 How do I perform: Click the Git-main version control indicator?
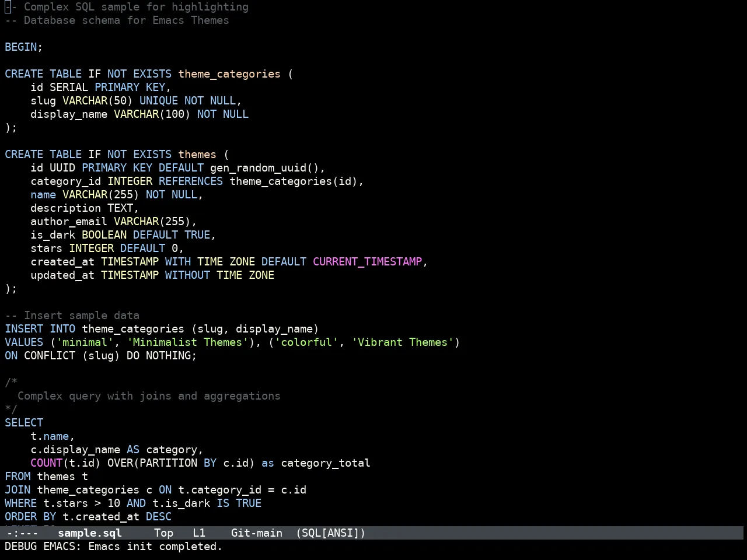(257, 533)
